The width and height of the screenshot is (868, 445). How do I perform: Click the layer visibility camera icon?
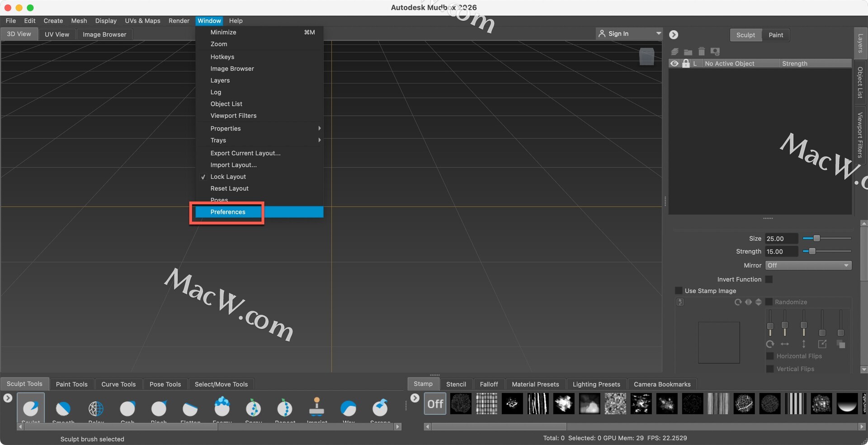(715, 52)
